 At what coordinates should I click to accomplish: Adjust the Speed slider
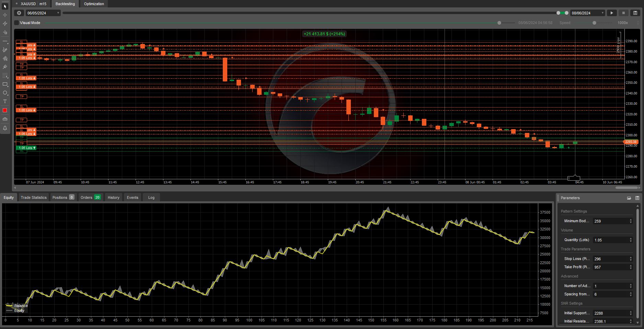(x=594, y=23)
